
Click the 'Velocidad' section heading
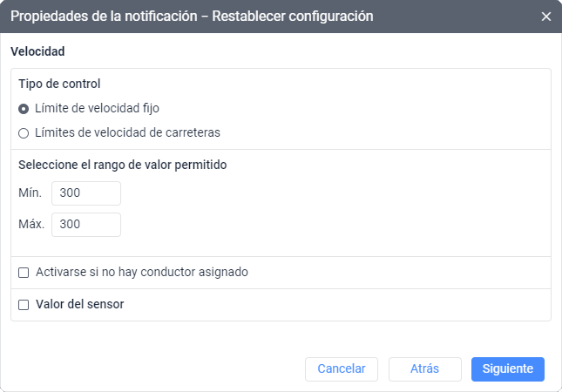coord(37,52)
